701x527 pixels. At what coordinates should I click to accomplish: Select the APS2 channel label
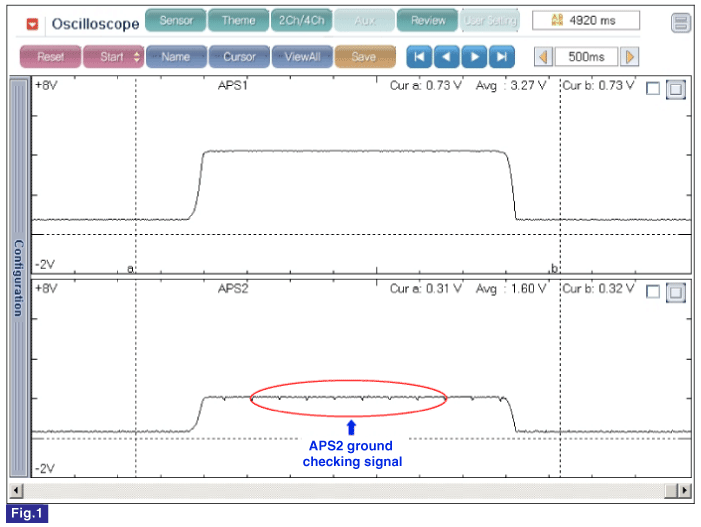(232, 288)
